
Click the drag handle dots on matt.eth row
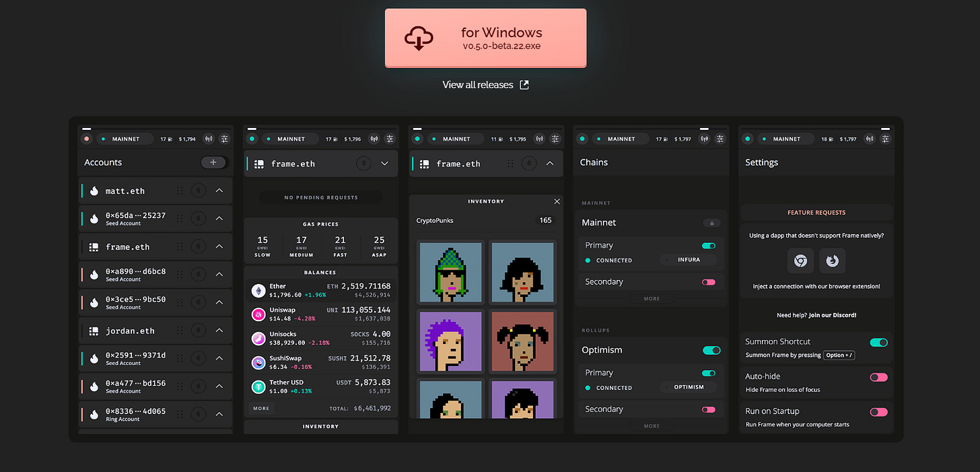coord(180,191)
